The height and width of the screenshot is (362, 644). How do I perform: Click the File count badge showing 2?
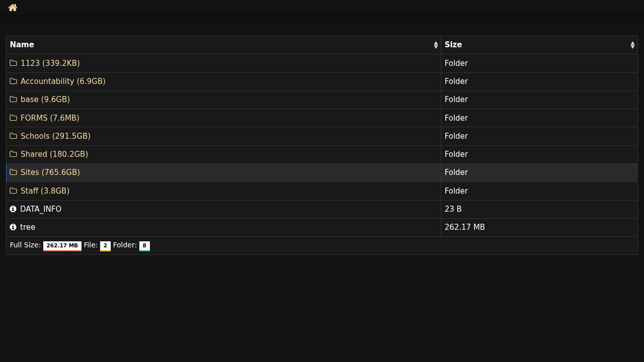105,246
